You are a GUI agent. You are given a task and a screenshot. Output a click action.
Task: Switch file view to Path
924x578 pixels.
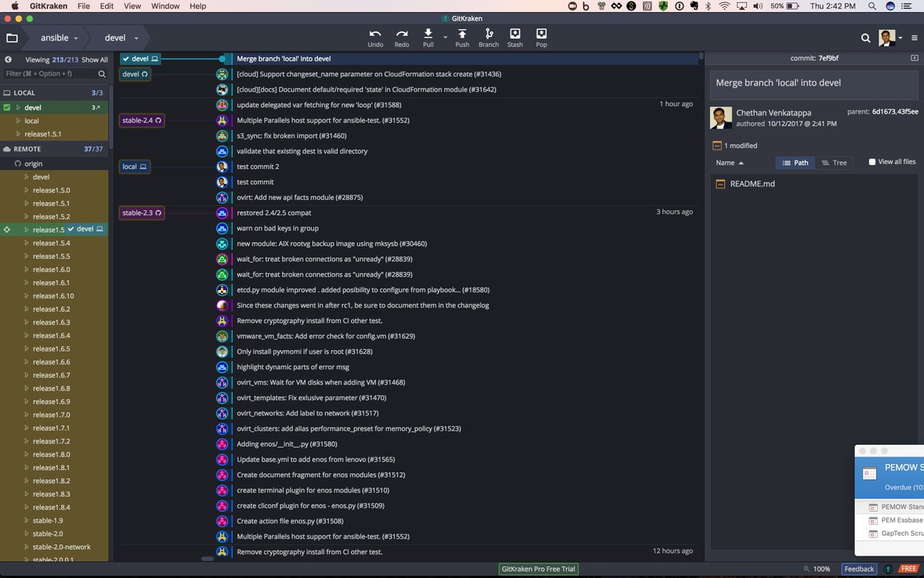[x=795, y=163]
